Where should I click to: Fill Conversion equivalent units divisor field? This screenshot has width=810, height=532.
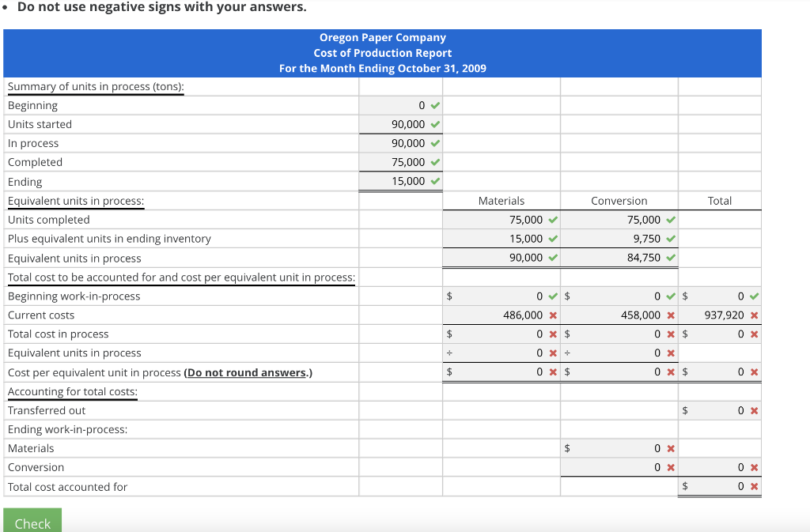(x=619, y=353)
